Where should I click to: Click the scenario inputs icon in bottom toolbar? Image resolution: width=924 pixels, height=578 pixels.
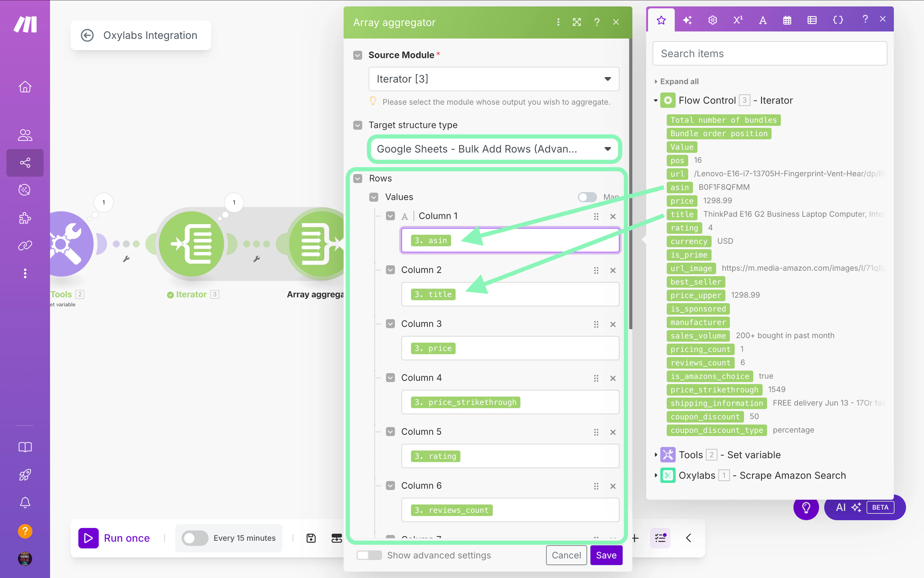tap(336, 538)
